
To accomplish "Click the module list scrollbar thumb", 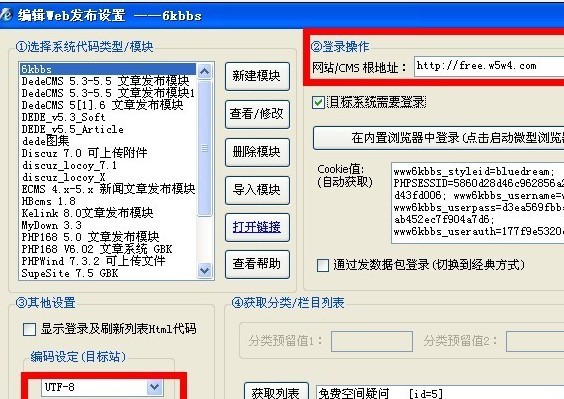I will click(204, 148).
